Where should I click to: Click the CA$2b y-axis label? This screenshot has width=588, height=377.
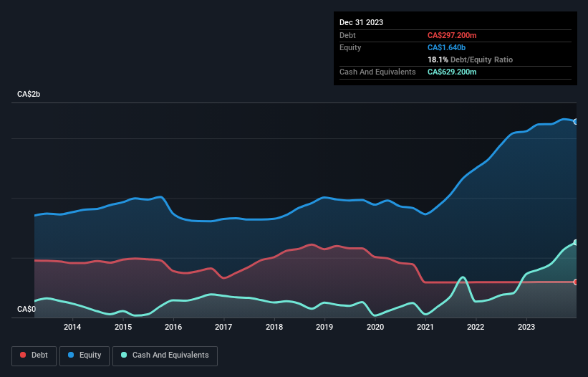[29, 94]
